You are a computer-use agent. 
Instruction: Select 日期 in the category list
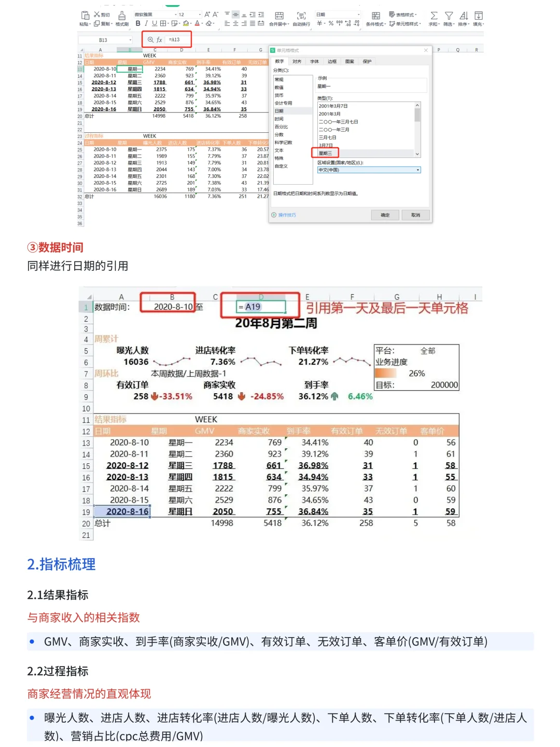click(x=293, y=111)
